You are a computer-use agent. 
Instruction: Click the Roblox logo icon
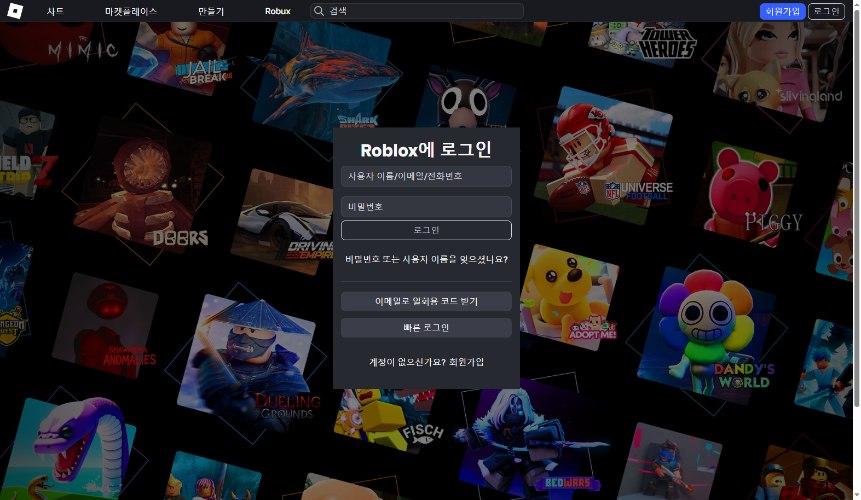15,10
